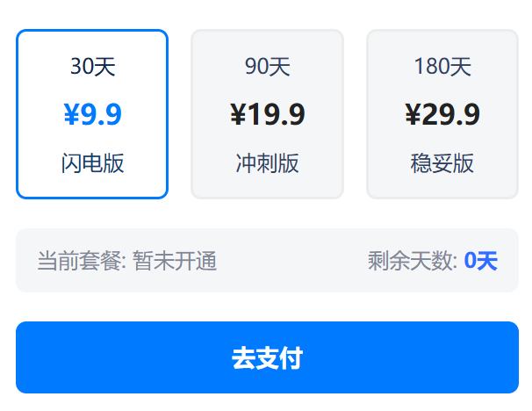Choose the 180天 稳妥版 plan card

tap(442, 114)
